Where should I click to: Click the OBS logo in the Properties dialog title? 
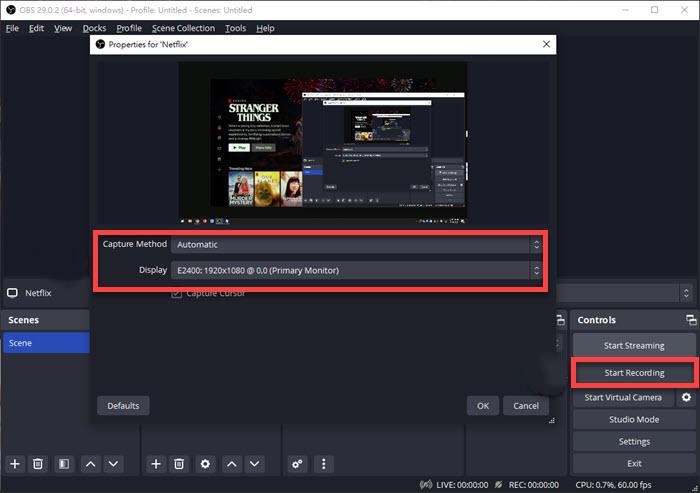point(100,44)
